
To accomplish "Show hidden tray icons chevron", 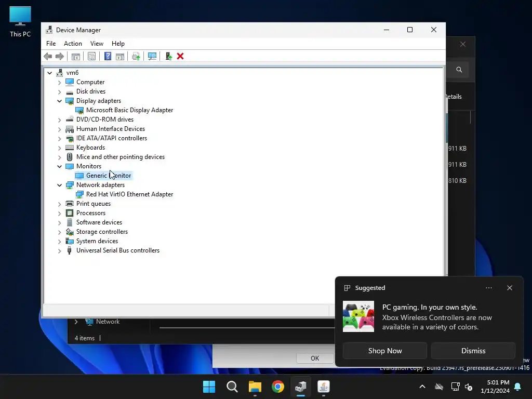I will coord(422,387).
